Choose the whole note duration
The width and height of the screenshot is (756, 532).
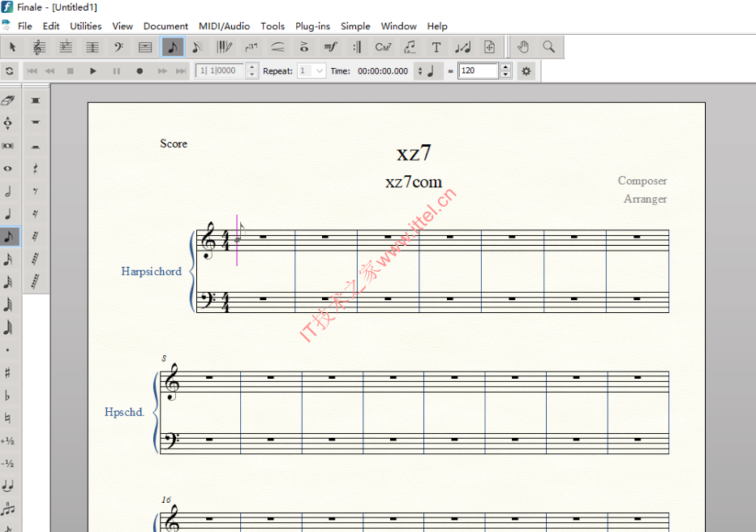click(8, 169)
